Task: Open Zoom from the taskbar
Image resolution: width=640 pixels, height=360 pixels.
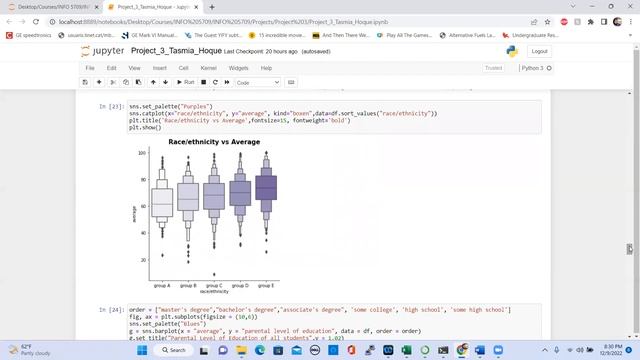Action: pyautogui.click(x=498, y=350)
